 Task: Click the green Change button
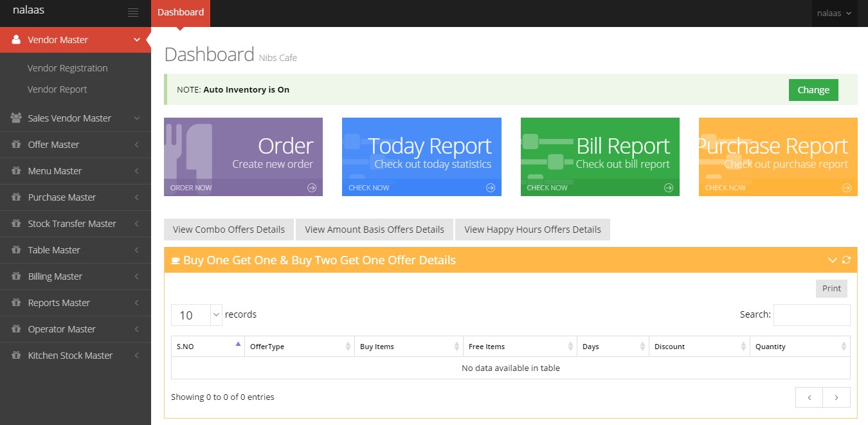[813, 90]
